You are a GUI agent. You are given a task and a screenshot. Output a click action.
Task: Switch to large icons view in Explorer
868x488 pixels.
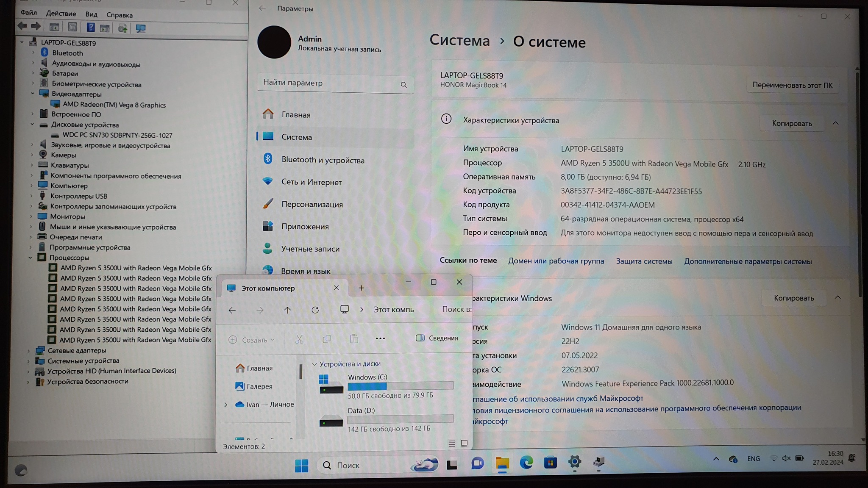(x=464, y=443)
